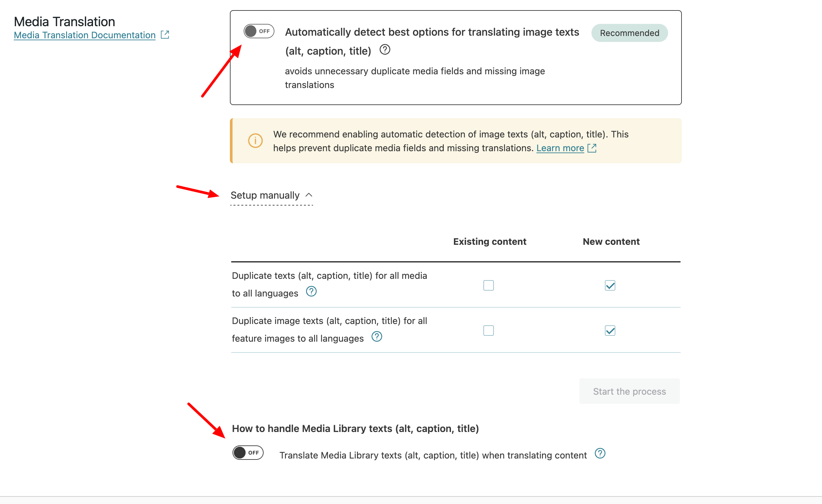Viewport: 822px width, 504px height.
Task: Click help icon beside Translate Media Library texts
Action: pos(600,453)
